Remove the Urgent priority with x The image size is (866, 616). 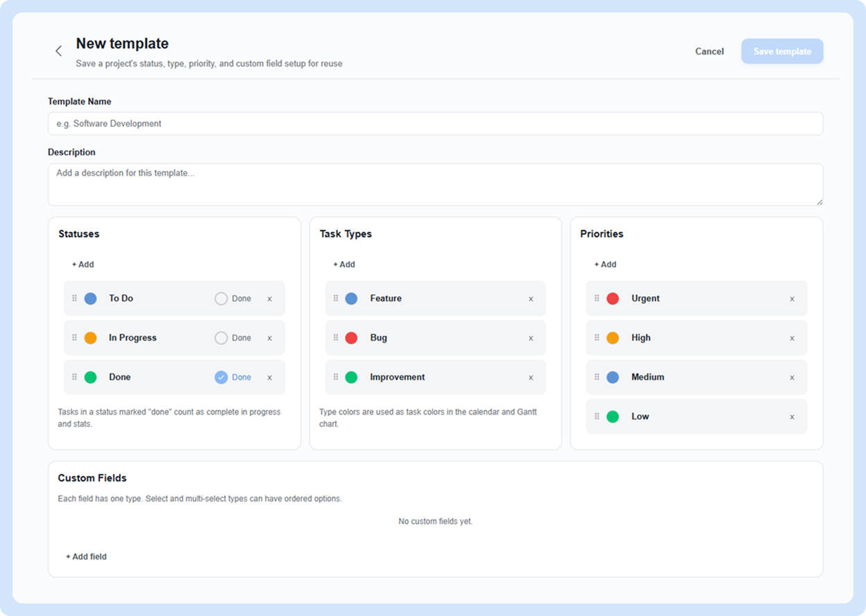792,299
